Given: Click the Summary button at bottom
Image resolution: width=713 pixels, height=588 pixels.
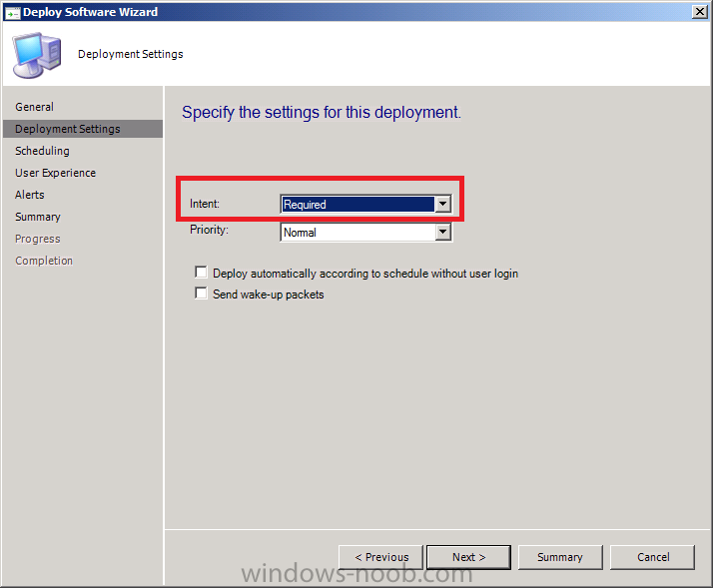Looking at the screenshot, I should click(x=560, y=557).
